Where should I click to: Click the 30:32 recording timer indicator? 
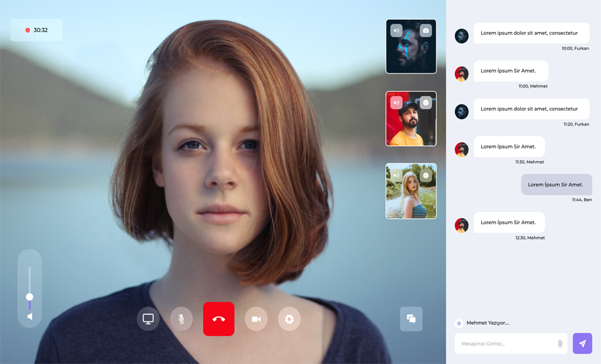pyautogui.click(x=37, y=30)
